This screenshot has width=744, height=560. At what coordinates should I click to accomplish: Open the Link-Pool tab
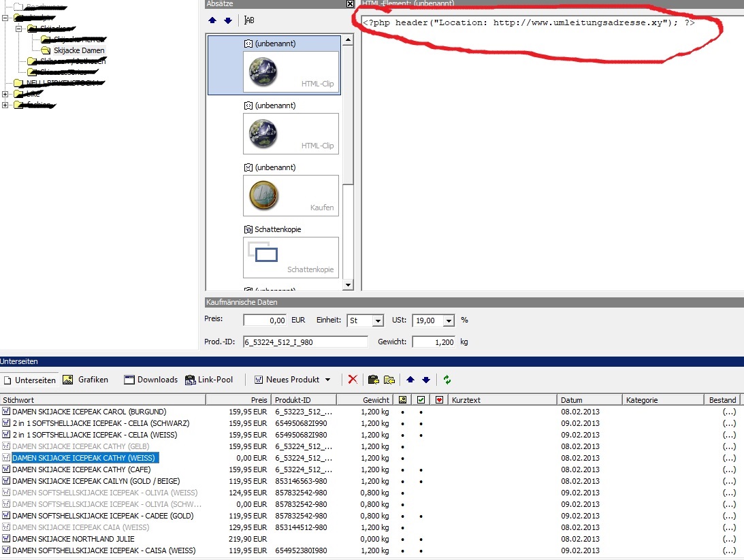pos(208,380)
